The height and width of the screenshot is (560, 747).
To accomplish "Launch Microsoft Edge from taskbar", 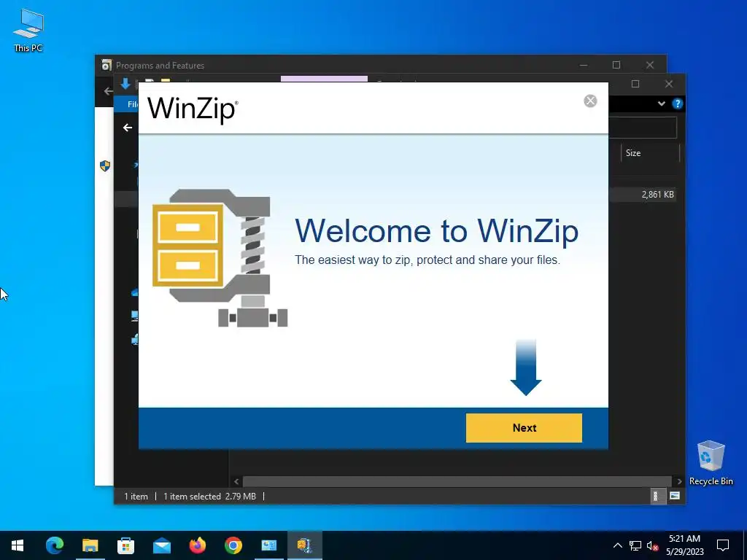I will pyautogui.click(x=54, y=545).
